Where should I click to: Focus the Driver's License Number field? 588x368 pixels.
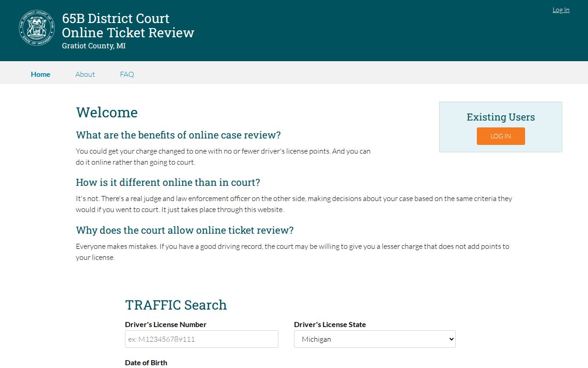click(x=202, y=339)
